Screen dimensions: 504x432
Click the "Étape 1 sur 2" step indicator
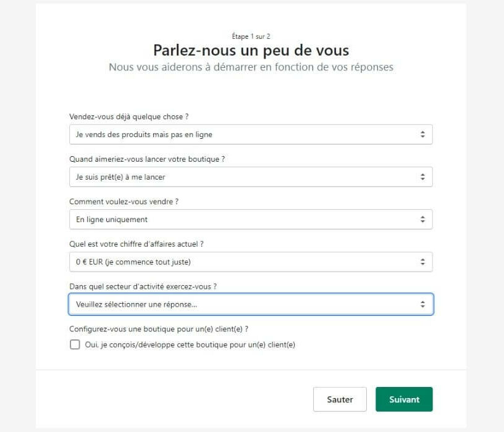point(251,36)
